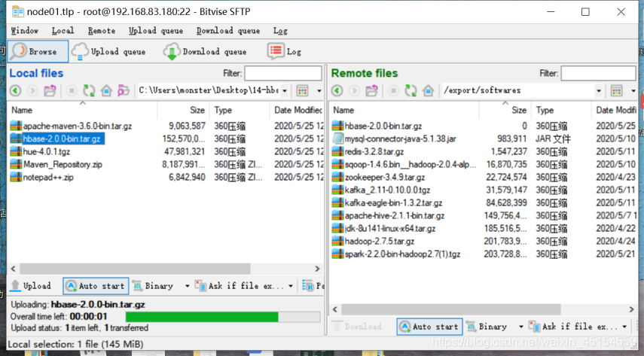Open Upload queue from toolbar

click(x=108, y=52)
